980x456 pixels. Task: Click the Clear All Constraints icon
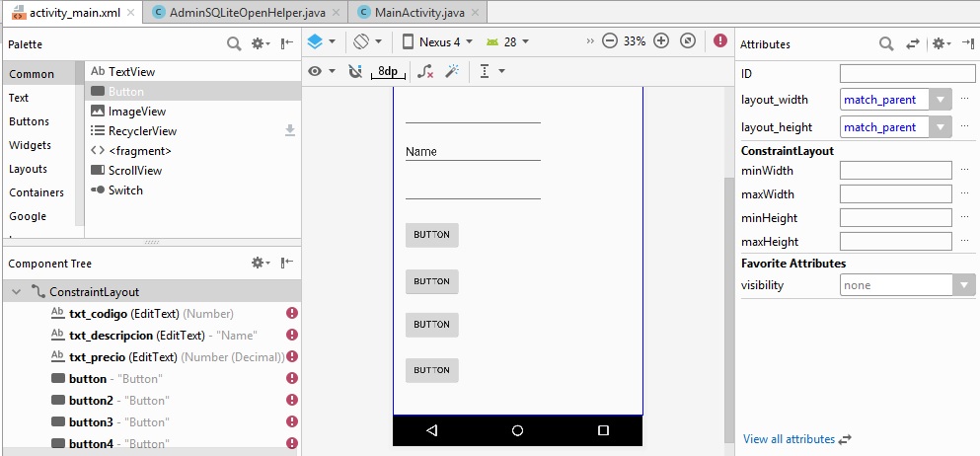[x=425, y=71]
